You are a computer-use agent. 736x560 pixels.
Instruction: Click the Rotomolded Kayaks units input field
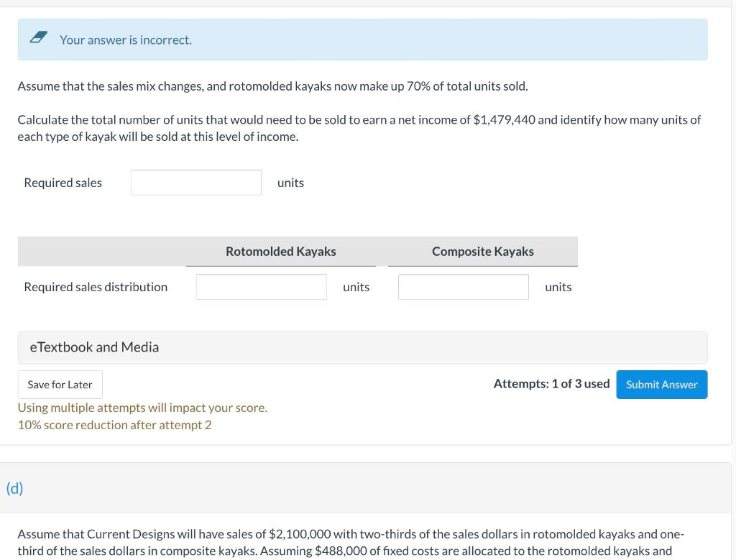click(x=262, y=287)
